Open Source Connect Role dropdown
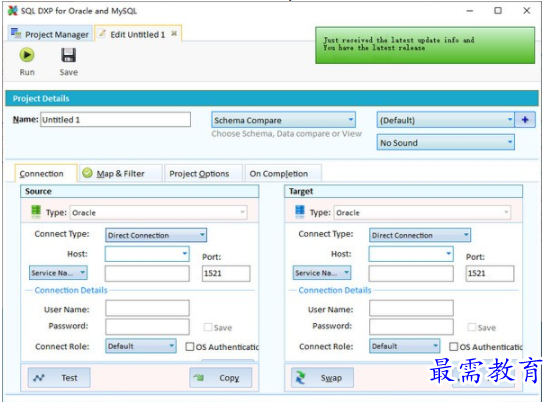The width and height of the screenshot is (551, 402). click(141, 346)
